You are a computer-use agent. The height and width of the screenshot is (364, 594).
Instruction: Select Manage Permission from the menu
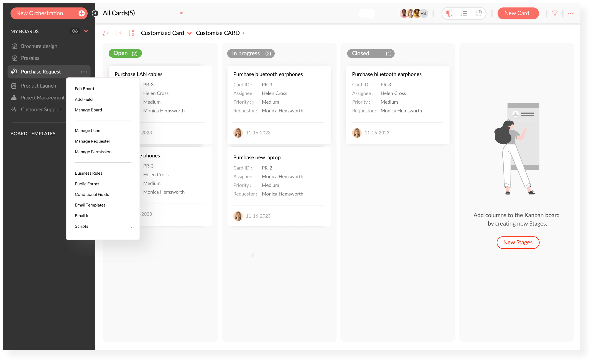click(93, 152)
